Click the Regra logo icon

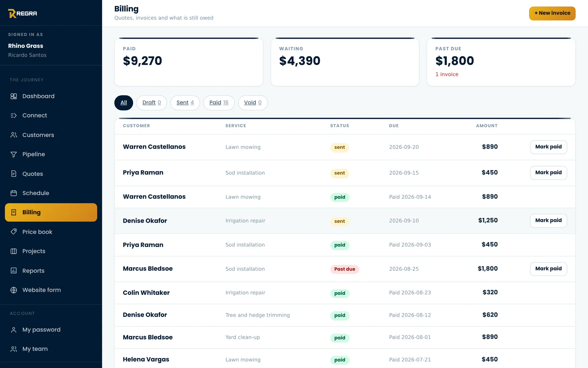12,13
